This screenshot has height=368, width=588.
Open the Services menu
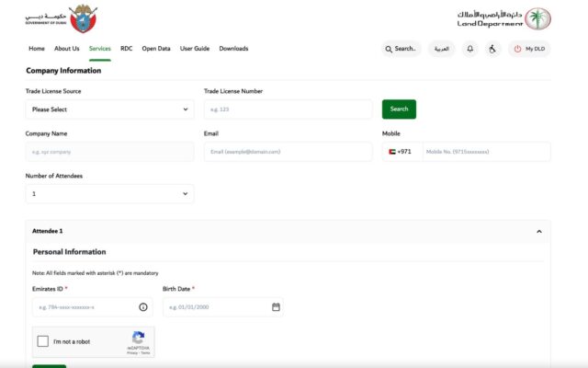pos(100,49)
